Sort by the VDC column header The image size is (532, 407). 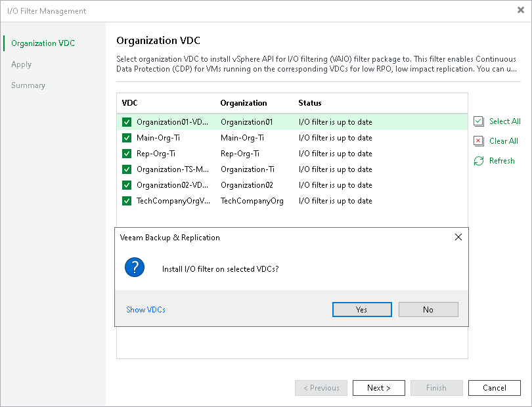[x=129, y=103]
